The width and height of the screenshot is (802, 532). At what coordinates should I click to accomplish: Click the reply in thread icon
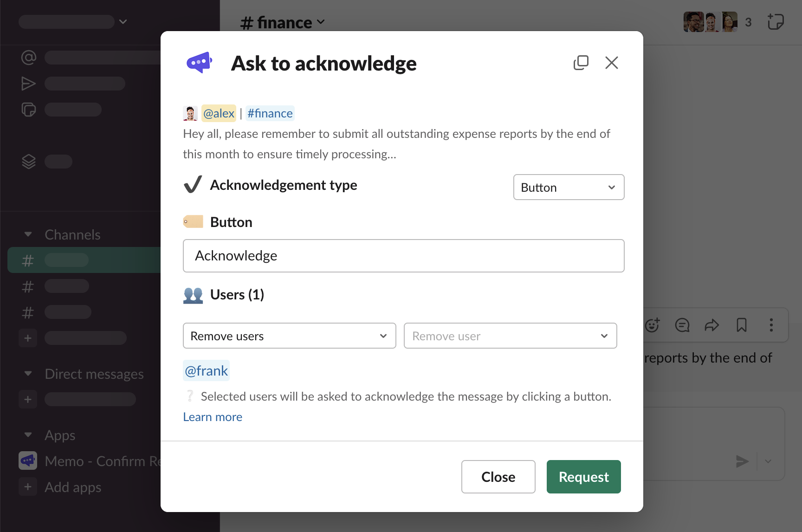pyautogui.click(x=682, y=325)
